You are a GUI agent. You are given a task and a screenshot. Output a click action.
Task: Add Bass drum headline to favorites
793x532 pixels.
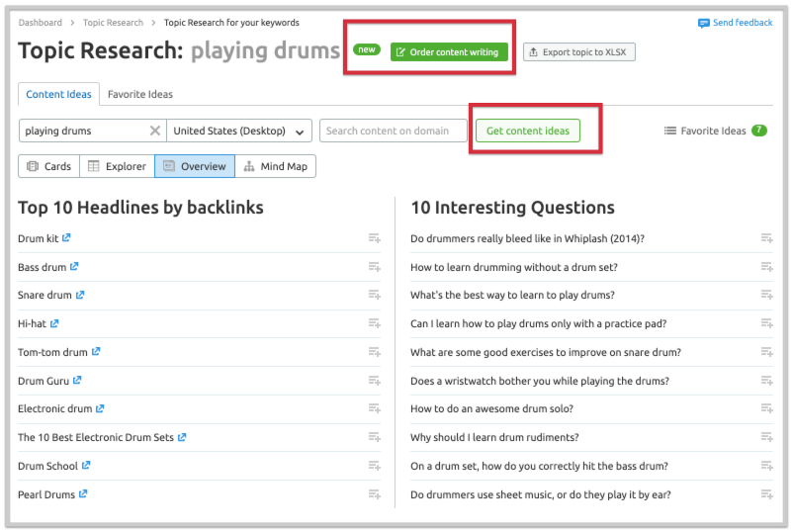click(374, 267)
